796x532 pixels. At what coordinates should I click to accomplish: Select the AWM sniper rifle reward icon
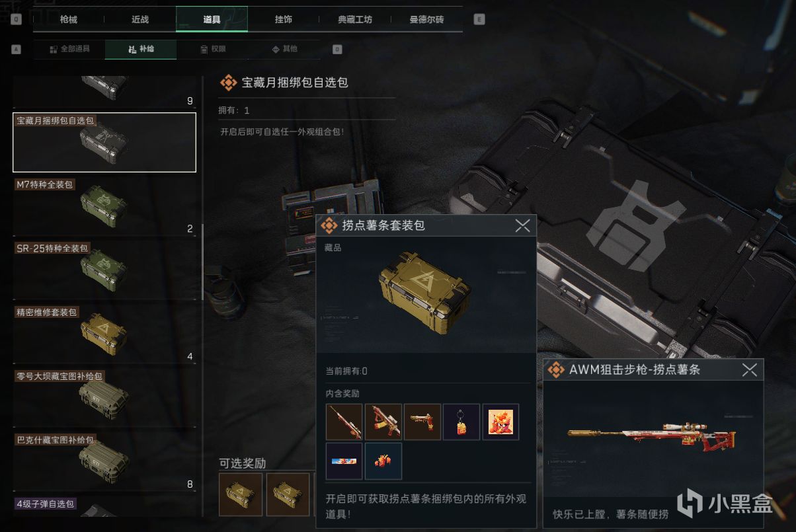[x=344, y=422]
